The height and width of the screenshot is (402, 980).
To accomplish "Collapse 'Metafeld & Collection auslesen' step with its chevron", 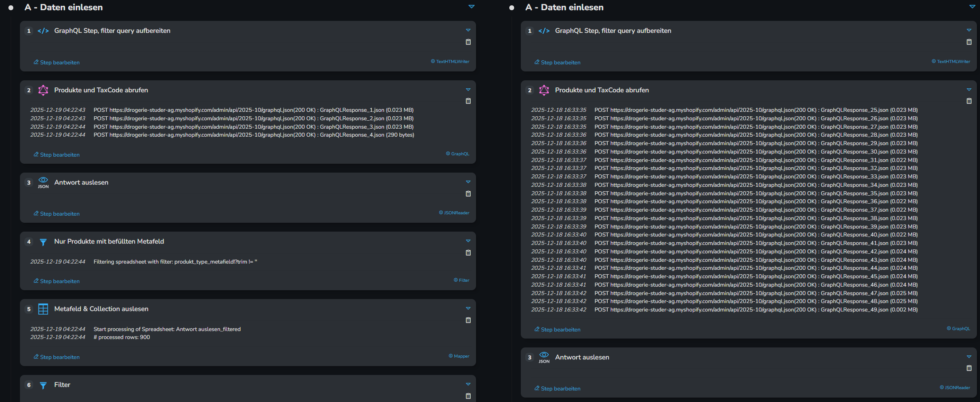I will 468,308.
